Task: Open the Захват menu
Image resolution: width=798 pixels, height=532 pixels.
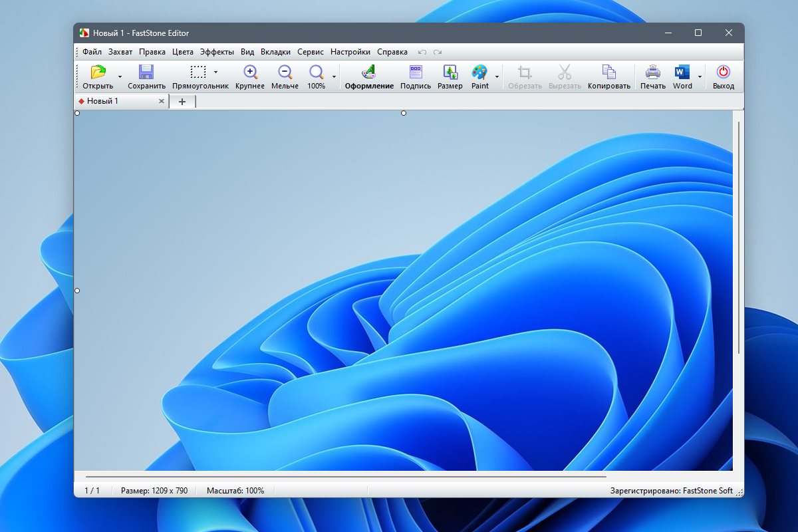Action: (x=120, y=52)
